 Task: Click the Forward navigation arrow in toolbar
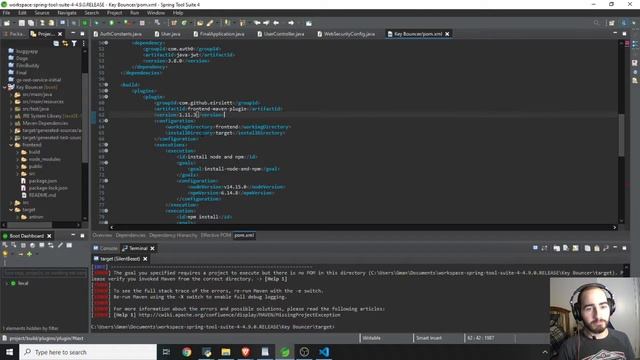[291, 23]
